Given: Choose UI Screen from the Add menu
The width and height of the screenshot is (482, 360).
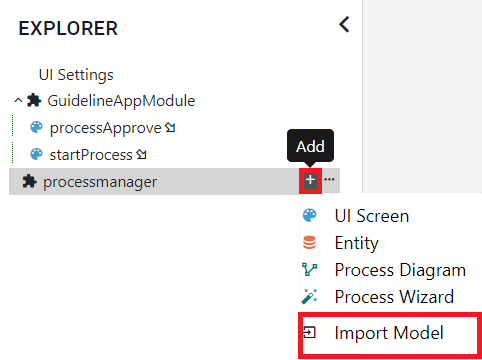Looking at the screenshot, I should (x=372, y=216).
